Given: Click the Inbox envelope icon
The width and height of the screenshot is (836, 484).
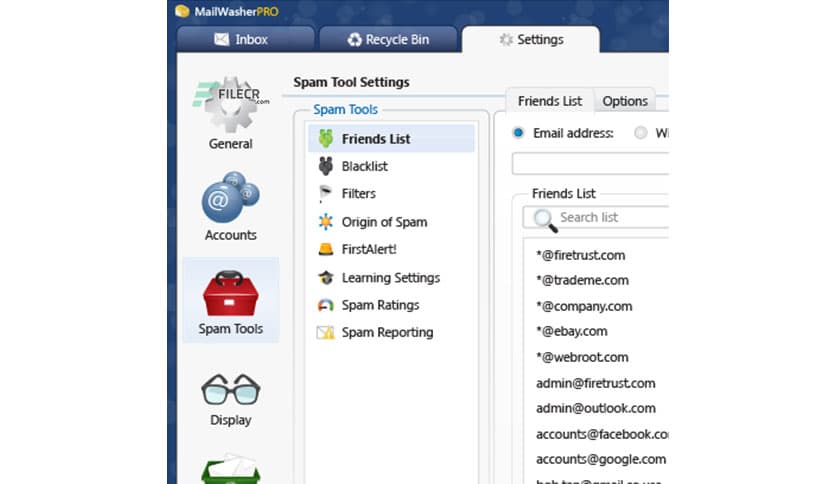Looking at the screenshot, I should [222, 39].
